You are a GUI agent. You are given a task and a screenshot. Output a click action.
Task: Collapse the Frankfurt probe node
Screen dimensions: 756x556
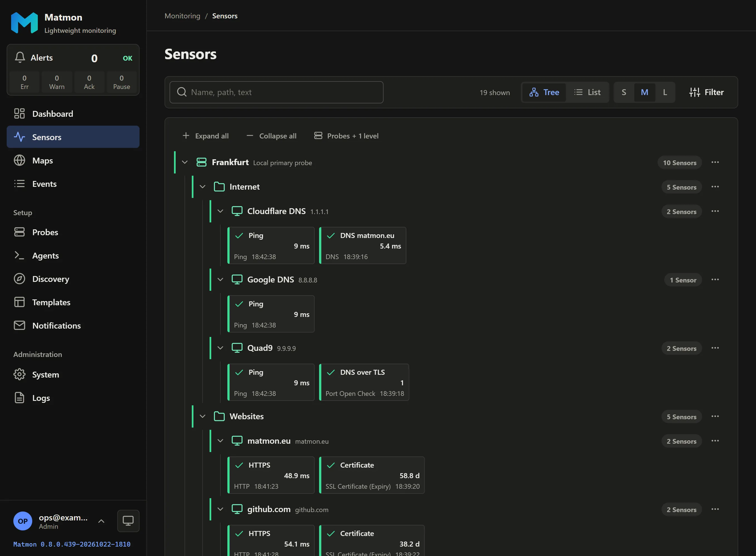pos(185,162)
